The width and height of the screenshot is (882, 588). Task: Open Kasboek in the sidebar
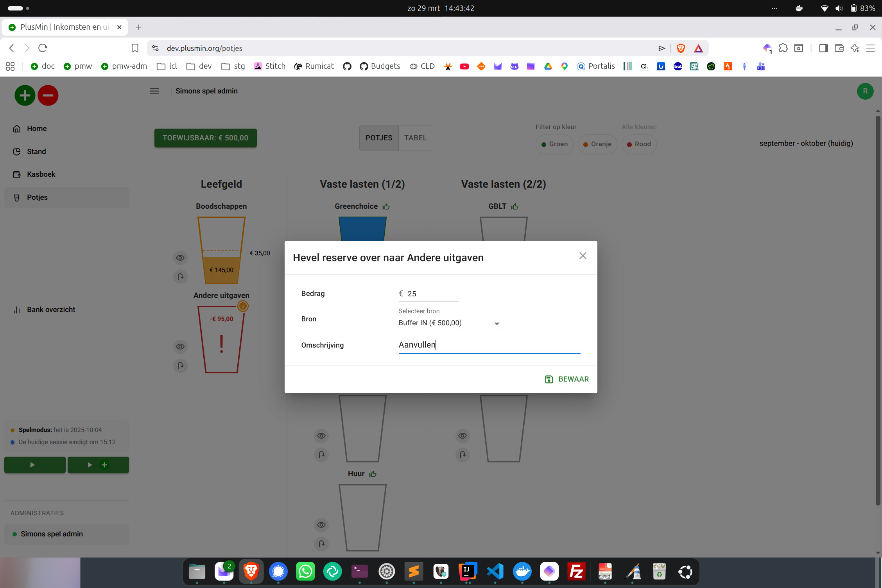(x=41, y=174)
